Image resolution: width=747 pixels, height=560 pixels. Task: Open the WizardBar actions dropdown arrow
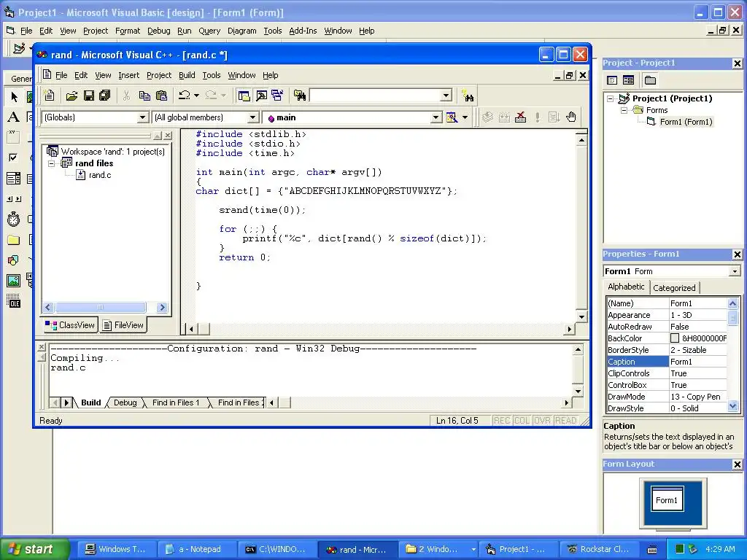pos(465,117)
